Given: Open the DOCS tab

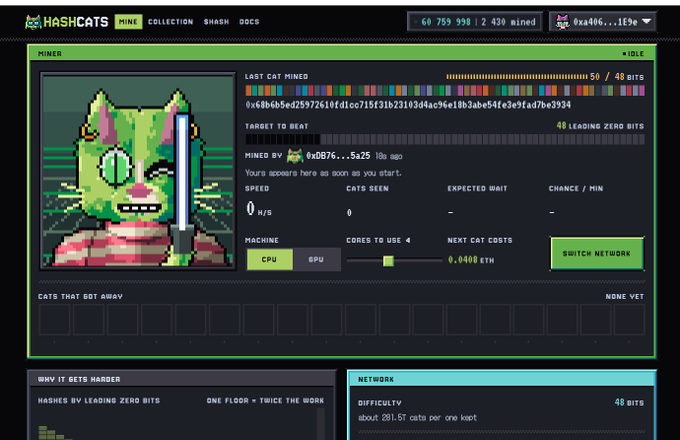Looking at the screenshot, I should coord(249,22).
